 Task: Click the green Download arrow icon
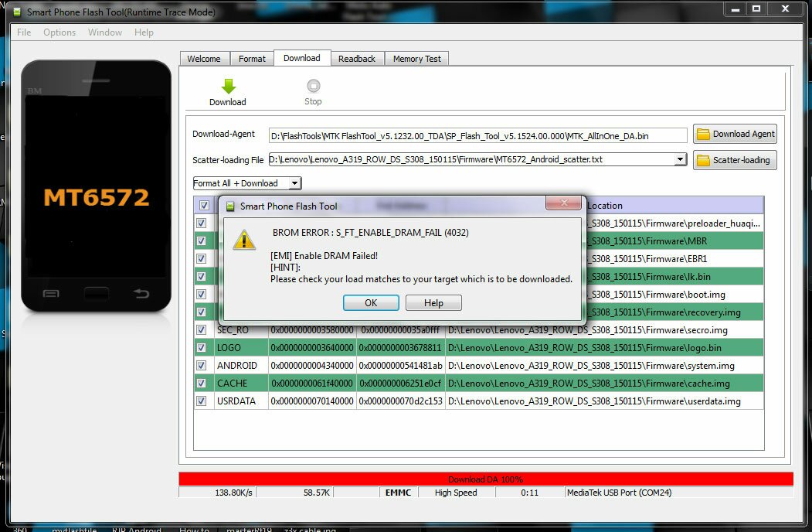229,86
